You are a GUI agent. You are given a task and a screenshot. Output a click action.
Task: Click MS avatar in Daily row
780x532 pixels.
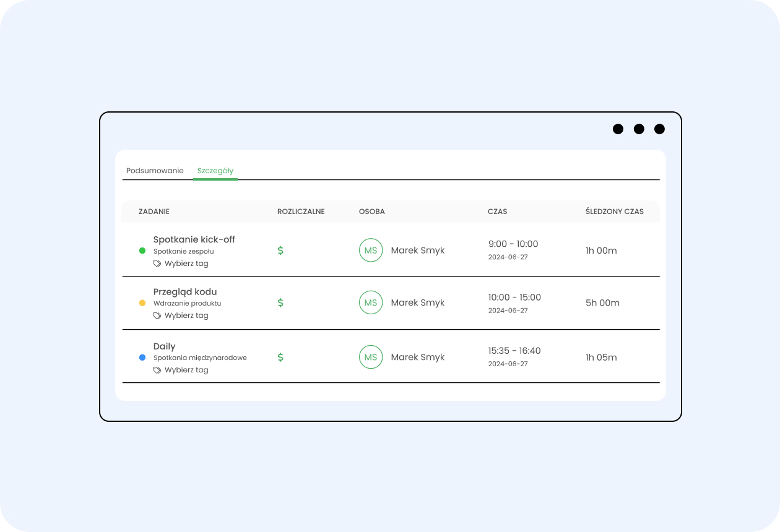371,357
